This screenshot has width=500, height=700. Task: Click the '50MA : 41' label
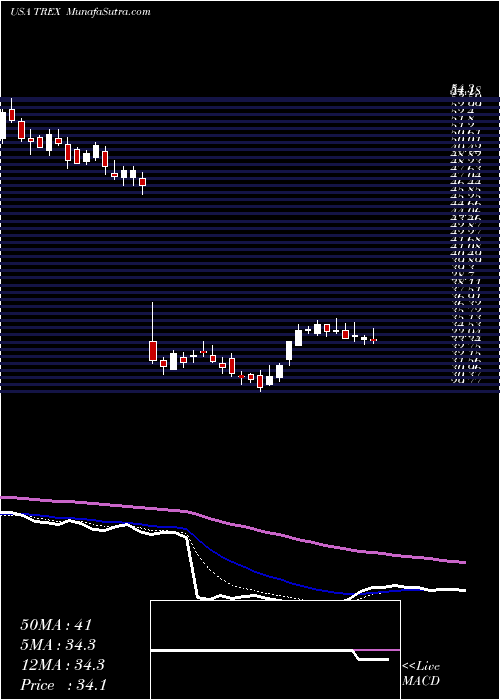coord(56,625)
